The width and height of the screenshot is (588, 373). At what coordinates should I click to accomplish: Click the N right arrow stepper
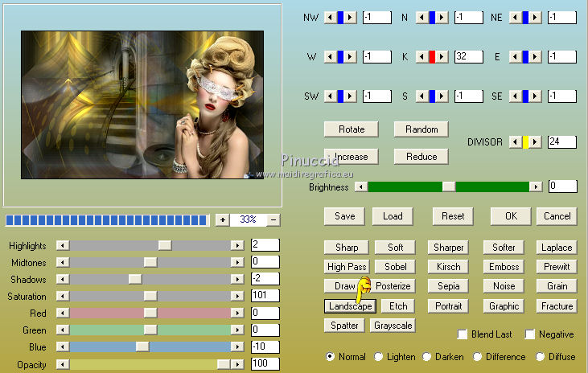point(442,17)
